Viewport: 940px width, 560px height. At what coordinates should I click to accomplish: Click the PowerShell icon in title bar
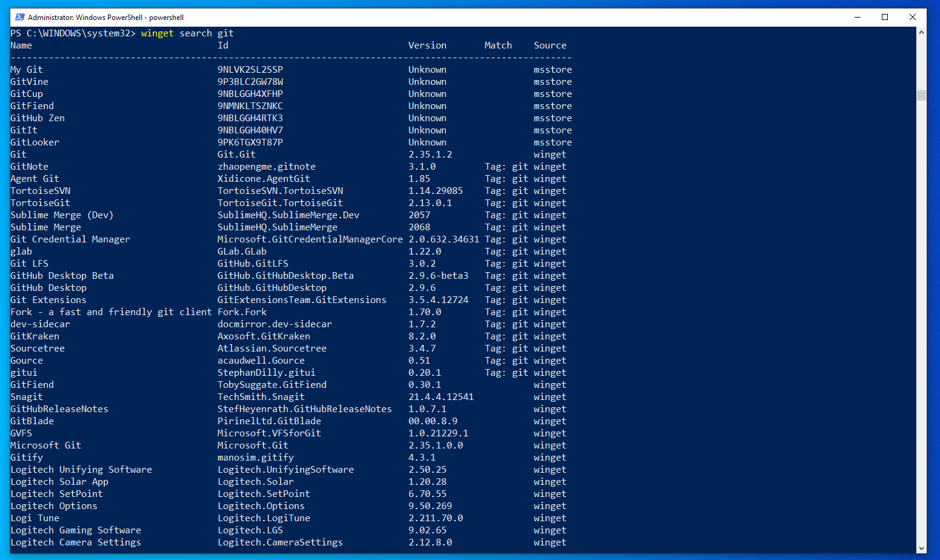[x=19, y=18]
